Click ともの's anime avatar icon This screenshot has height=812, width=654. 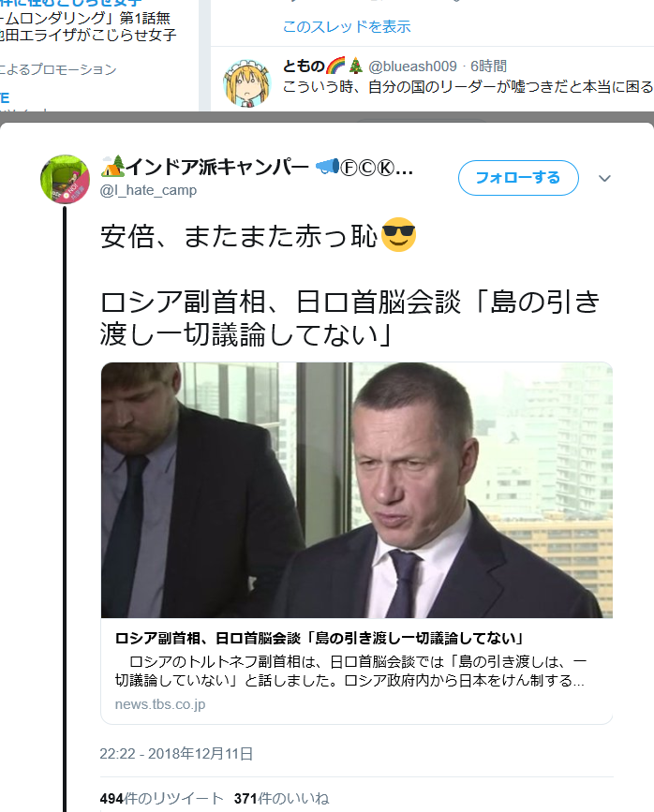[247, 82]
